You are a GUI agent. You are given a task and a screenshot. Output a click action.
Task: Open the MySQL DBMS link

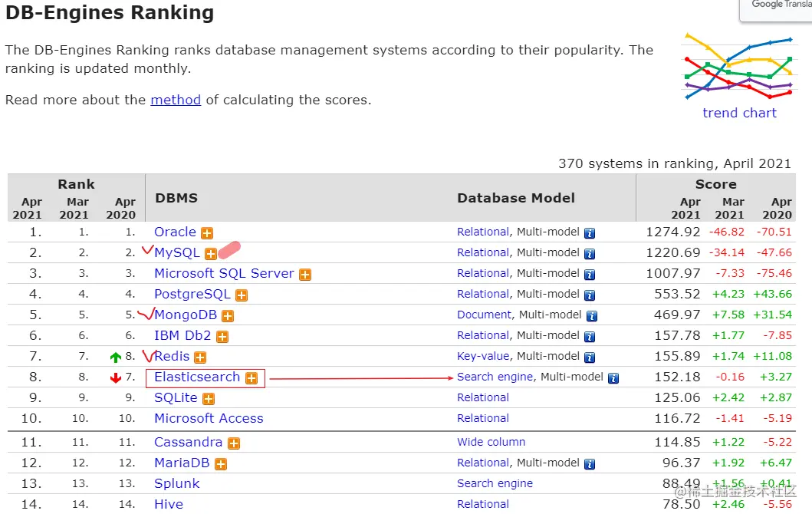[177, 252]
